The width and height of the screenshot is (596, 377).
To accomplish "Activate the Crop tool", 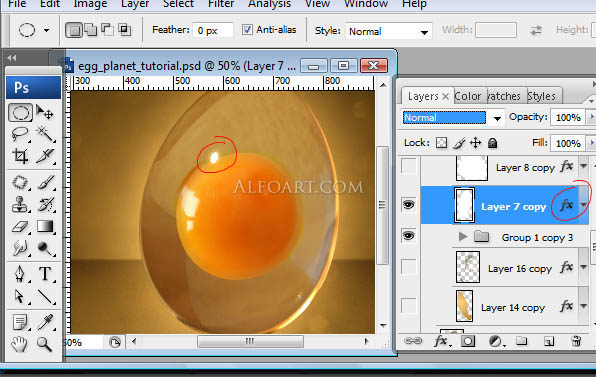I will click(20, 156).
